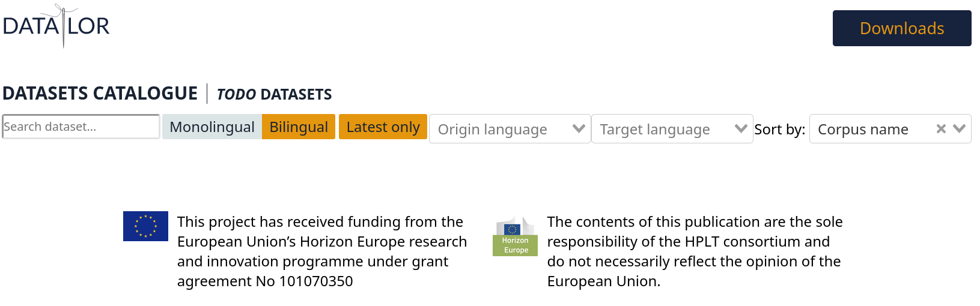
Task: Click the DATASETS CATALOGUE heading
Action: 100,94
